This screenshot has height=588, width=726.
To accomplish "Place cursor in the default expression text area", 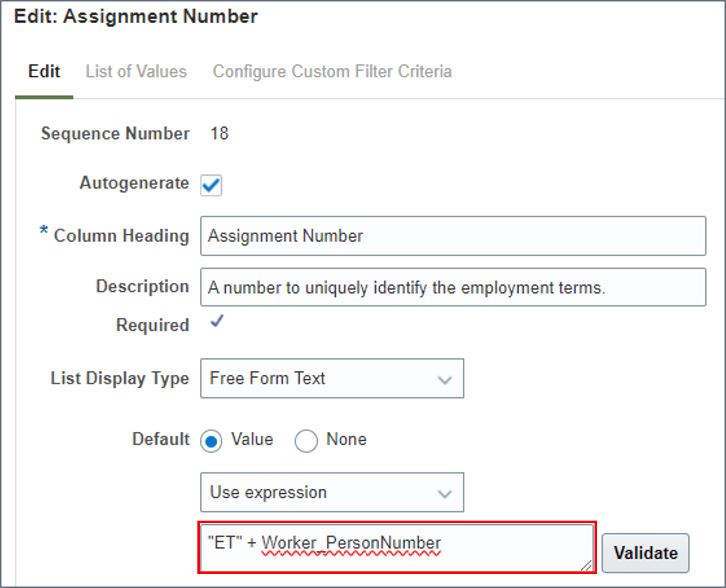I will tap(396, 548).
